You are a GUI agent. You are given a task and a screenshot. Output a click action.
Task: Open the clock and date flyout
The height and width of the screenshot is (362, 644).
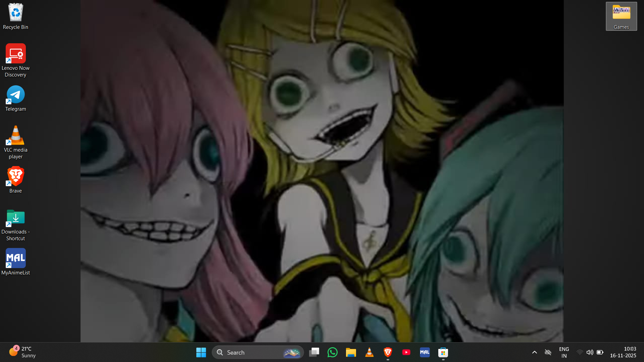pyautogui.click(x=623, y=352)
